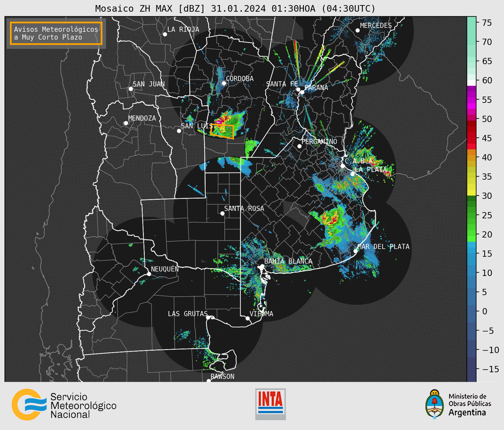Click the Avisos Meteorológicos a Muy Corto Plazo box
Screen dimensions: 504x430
(56, 33)
